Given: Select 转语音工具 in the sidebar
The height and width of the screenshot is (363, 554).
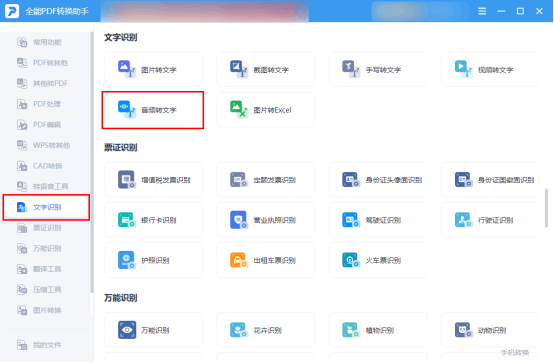Looking at the screenshot, I should coord(46,186).
